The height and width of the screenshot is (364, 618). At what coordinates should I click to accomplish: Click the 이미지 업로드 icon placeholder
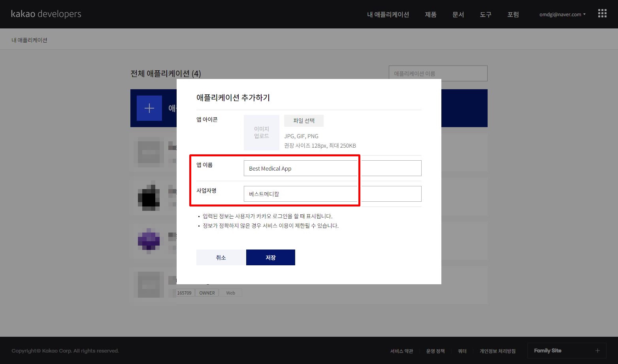(262, 133)
